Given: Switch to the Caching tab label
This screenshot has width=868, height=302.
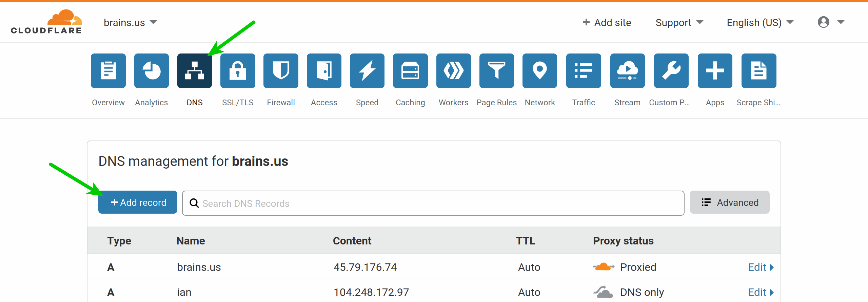Looking at the screenshot, I should coord(410,103).
